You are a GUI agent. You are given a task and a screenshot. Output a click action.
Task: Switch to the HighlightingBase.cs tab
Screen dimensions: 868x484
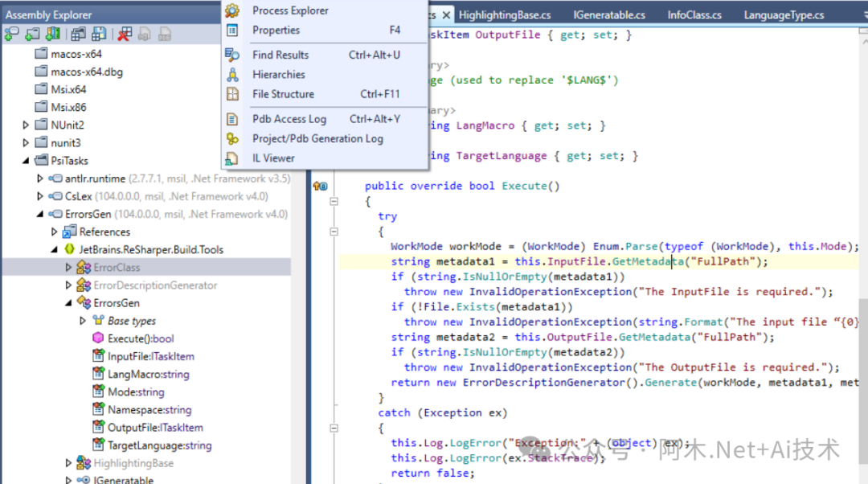point(504,15)
